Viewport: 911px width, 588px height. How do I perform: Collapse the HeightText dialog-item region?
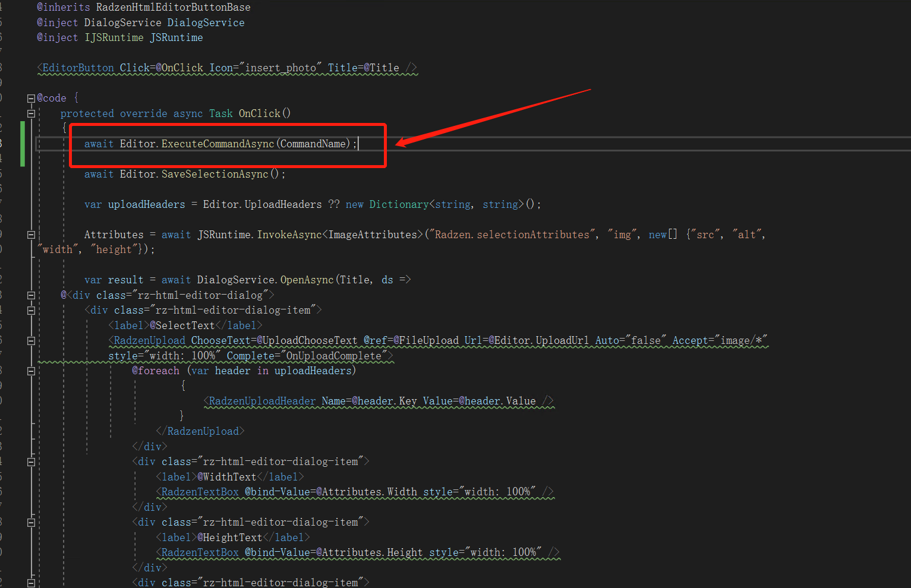pyautogui.click(x=30, y=522)
